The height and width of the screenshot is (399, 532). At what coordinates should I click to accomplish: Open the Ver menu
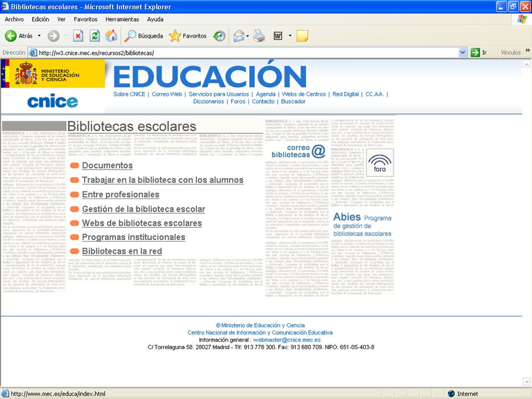62,19
